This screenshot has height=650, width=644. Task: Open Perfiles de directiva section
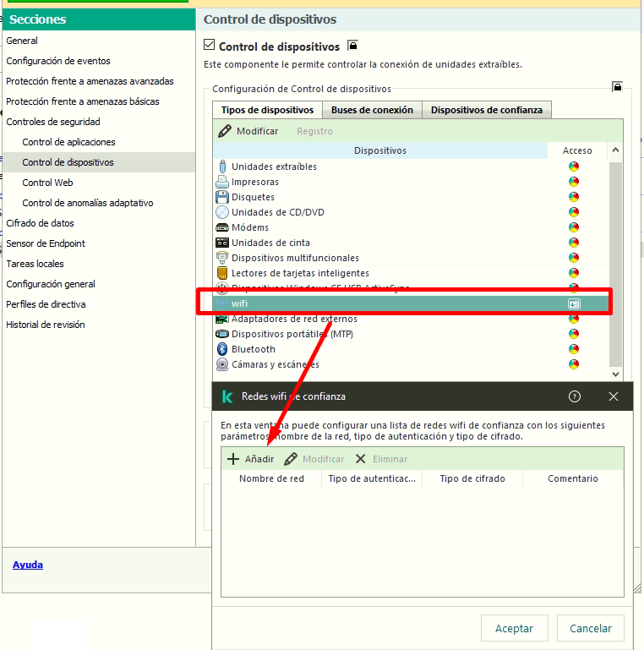coord(46,304)
